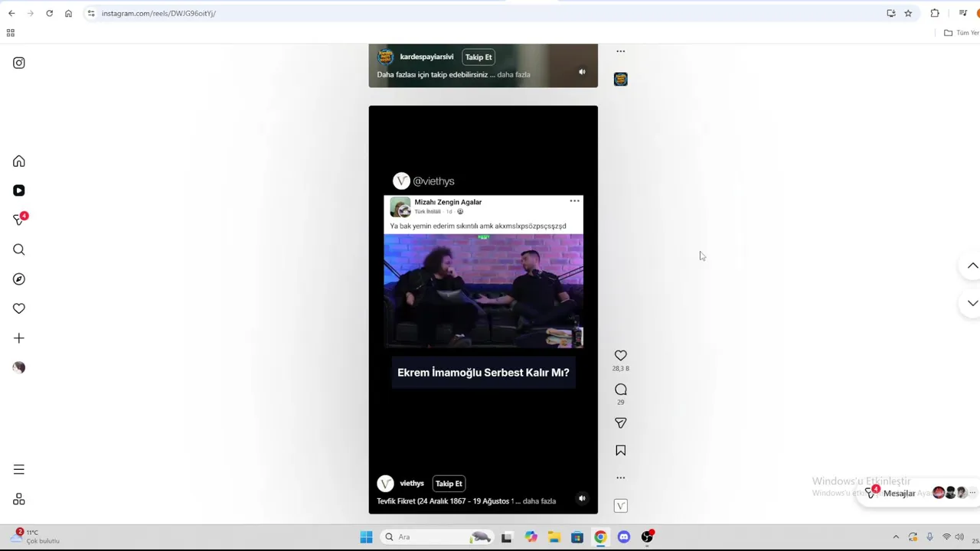Show hidden system tray icons
980x551 pixels.
click(x=896, y=537)
